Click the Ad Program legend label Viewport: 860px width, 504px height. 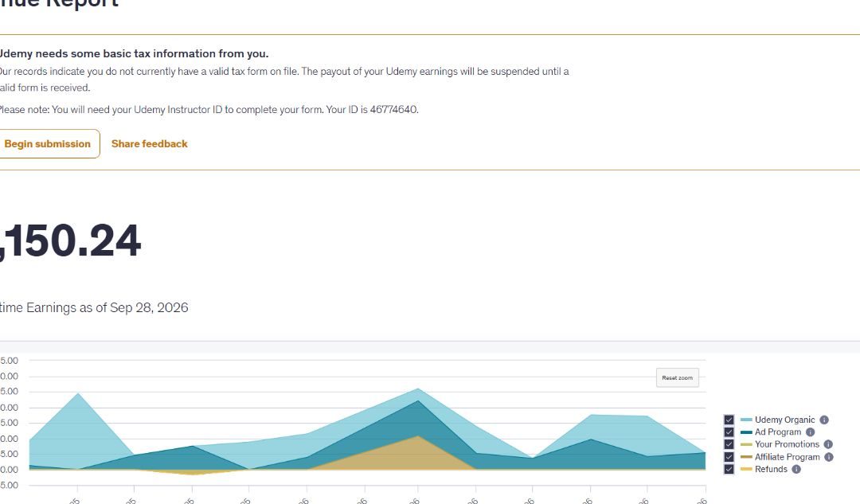pyautogui.click(x=778, y=432)
